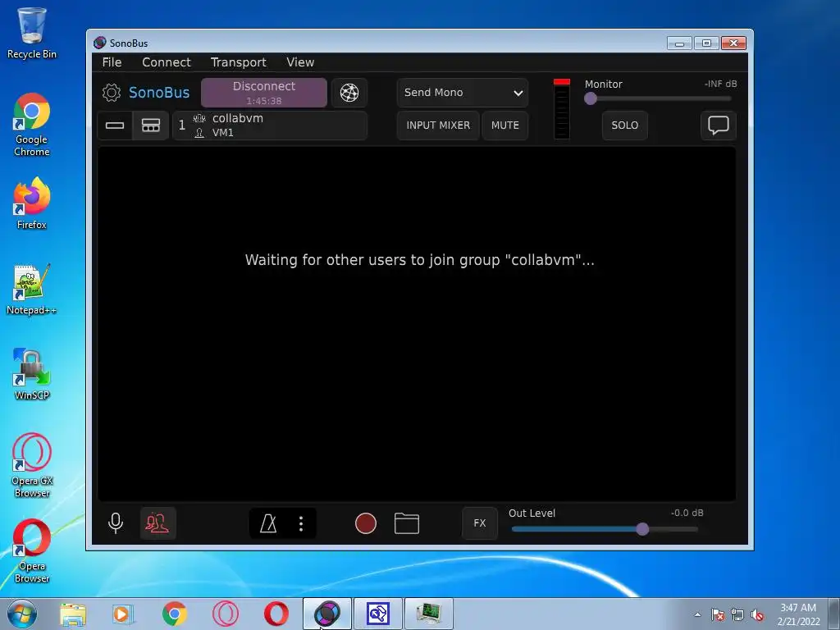The width and height of the screenshot is (840, 630).
Task: Toggle mute all peers icon
Action: [157, 523]
